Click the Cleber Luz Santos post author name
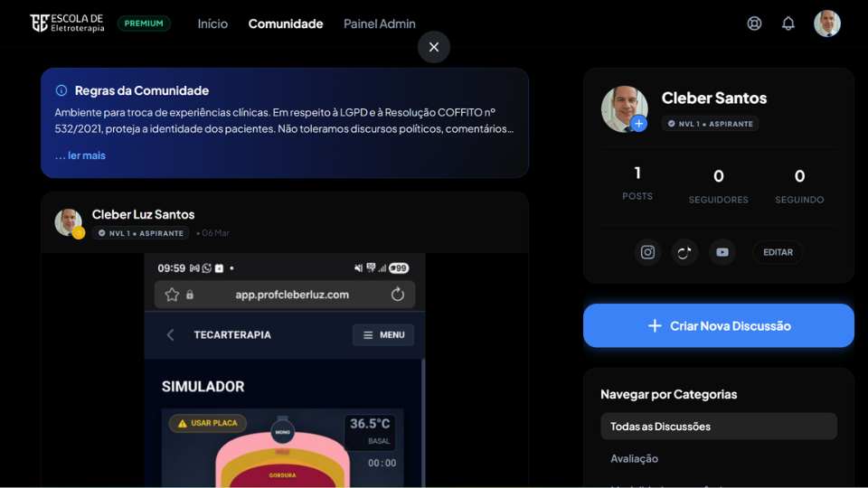 pos(143,214)
